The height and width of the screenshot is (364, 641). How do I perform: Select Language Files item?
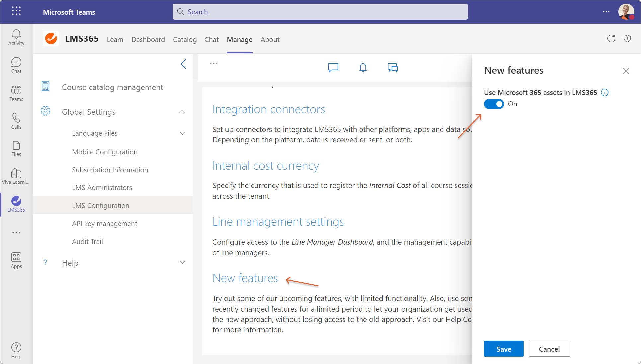95,133
